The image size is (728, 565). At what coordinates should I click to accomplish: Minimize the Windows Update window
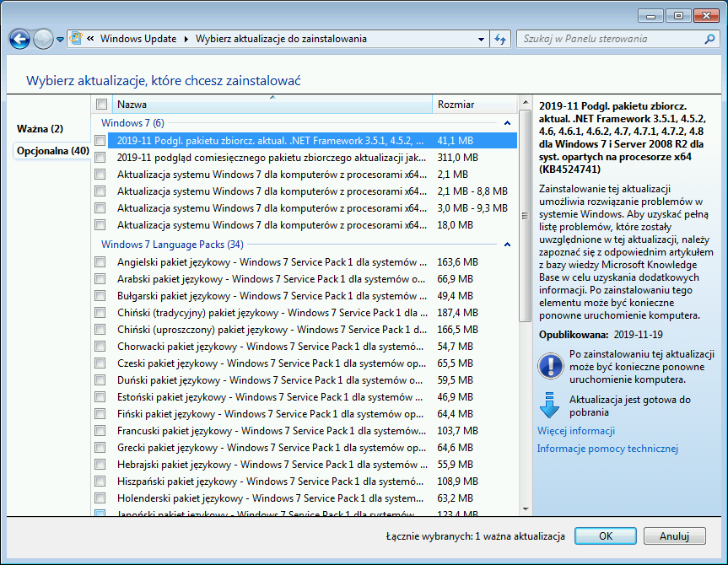click(651, 16)
